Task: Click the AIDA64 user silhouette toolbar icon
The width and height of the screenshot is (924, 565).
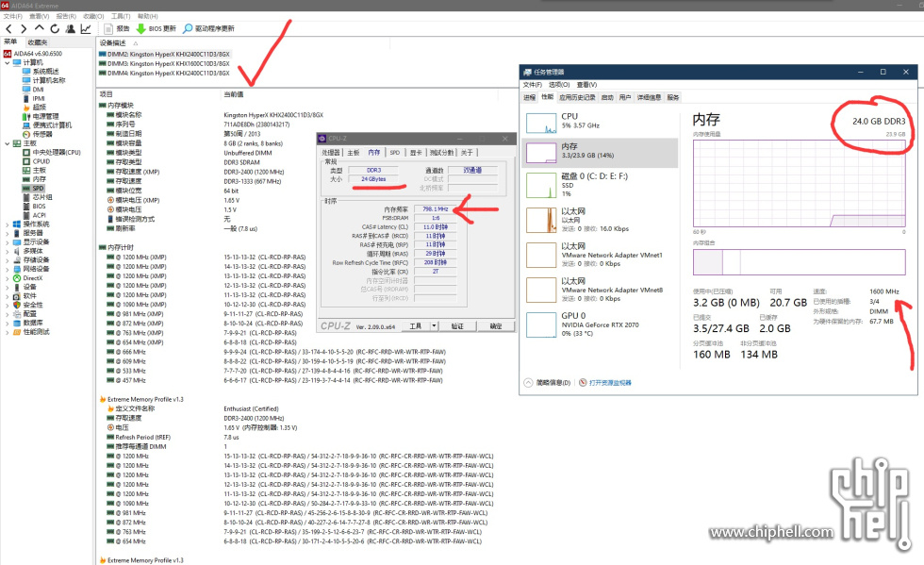Action: coord(71,28)
